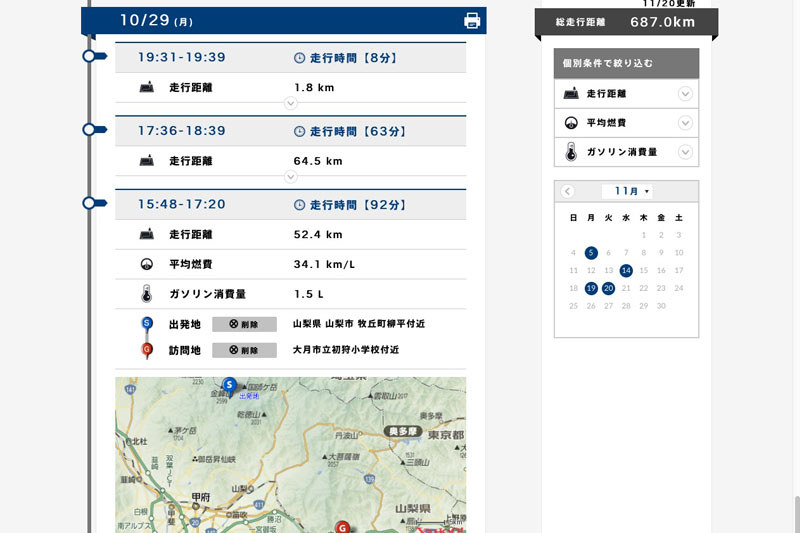Click the print icon in the 10/29 header

472,20
